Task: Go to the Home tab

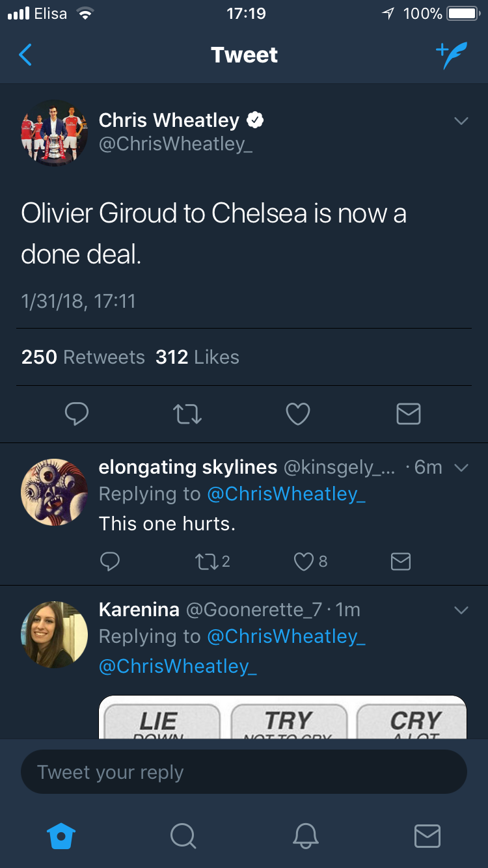Action: pos(62,835)
